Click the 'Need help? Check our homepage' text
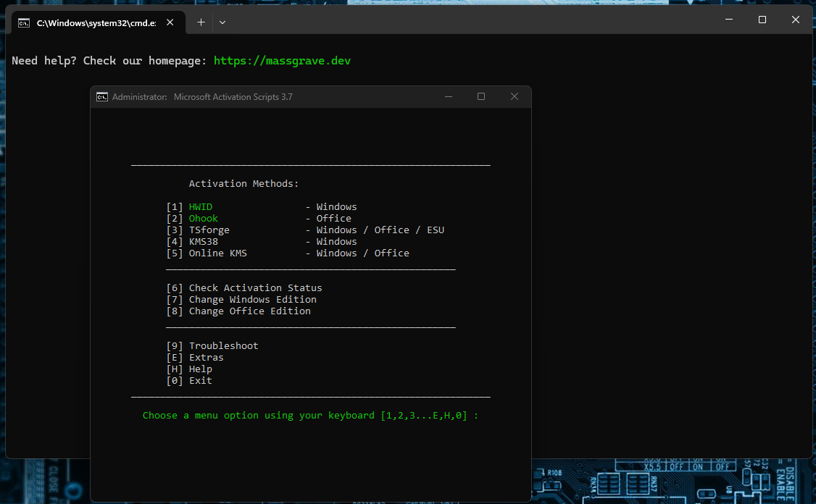Viewport: 816px width, 504px height. 109,61
